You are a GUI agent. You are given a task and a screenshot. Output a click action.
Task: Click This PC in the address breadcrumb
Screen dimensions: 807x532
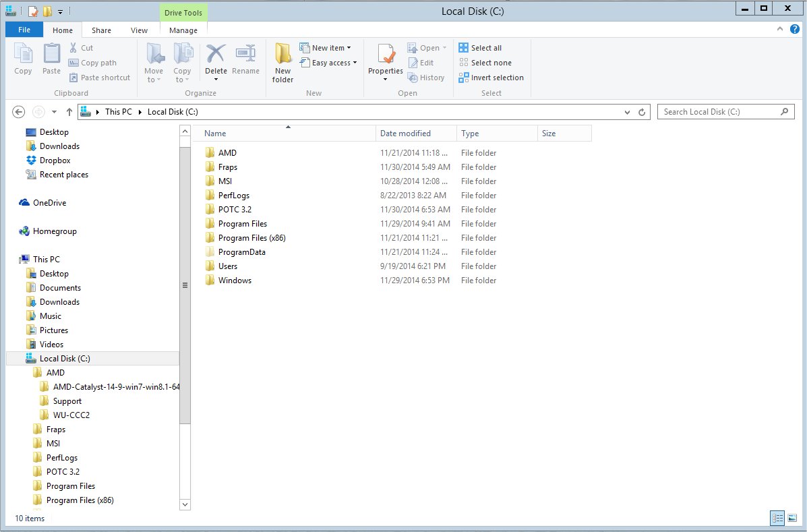(x=119, y=112)
